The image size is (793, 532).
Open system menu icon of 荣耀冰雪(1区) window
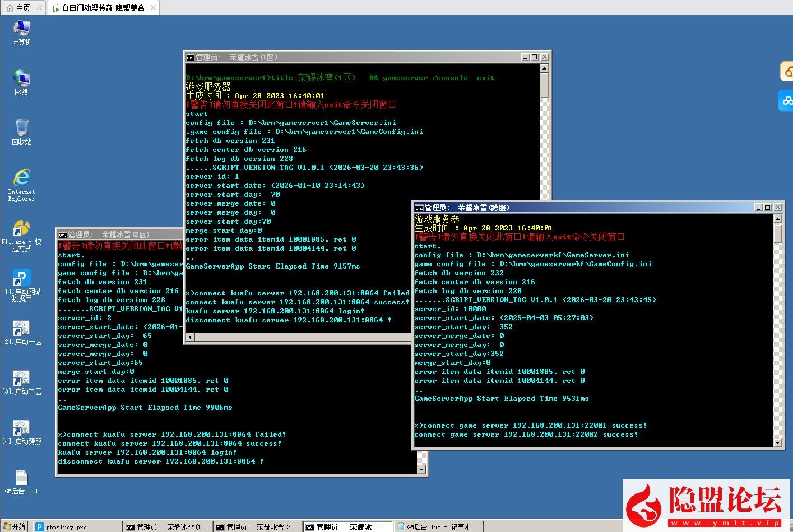[x=191, y=57]
